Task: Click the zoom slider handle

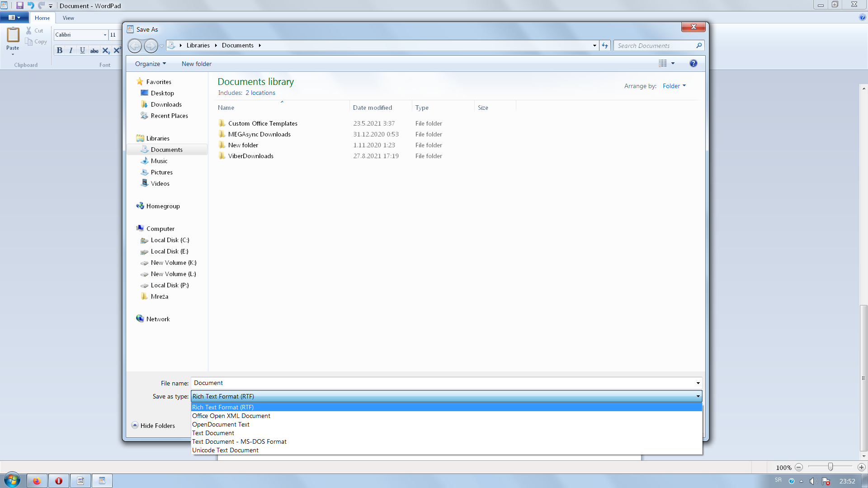Action: coord(830,467)
